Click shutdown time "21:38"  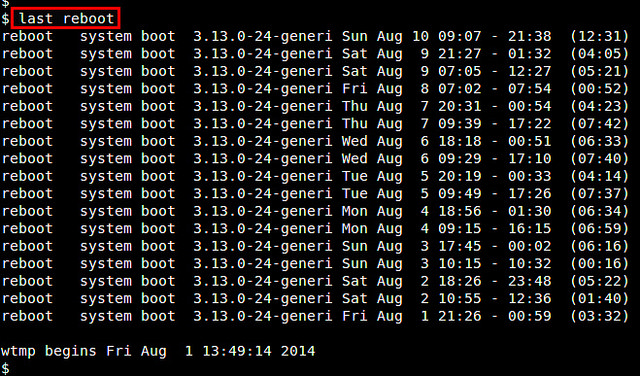click(x=530, y=36)
